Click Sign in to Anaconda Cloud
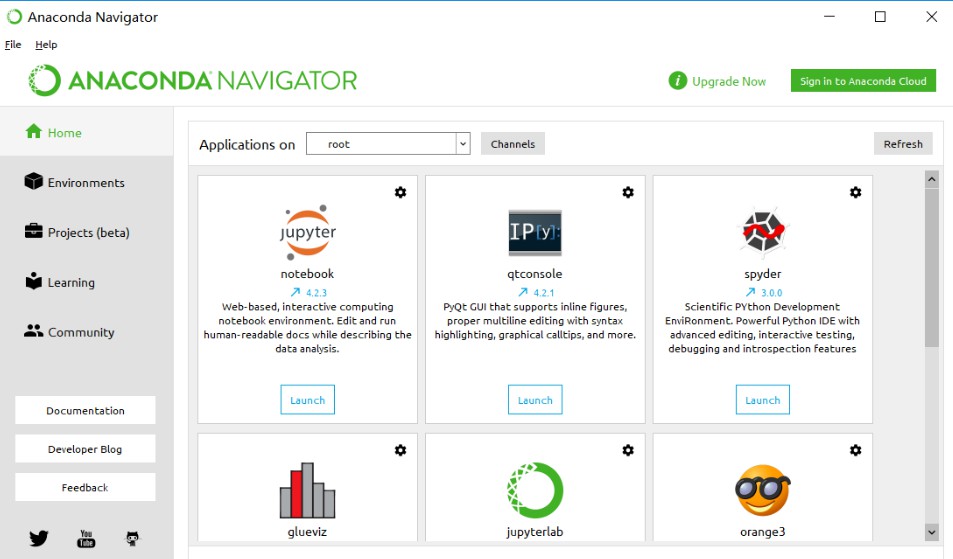 click(863, 81)
